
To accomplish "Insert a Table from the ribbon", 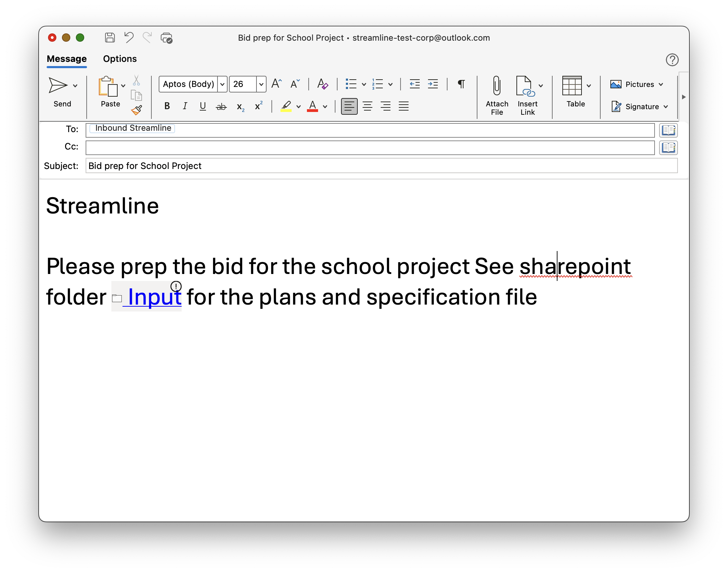I will pyautogui.click(x=572, y=86).
